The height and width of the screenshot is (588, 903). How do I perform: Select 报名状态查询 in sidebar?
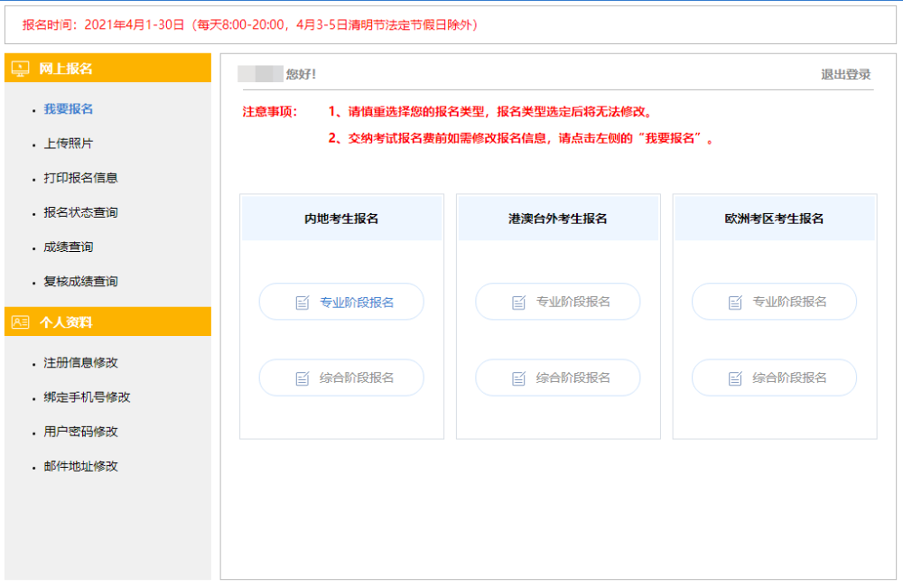point(80,212)
